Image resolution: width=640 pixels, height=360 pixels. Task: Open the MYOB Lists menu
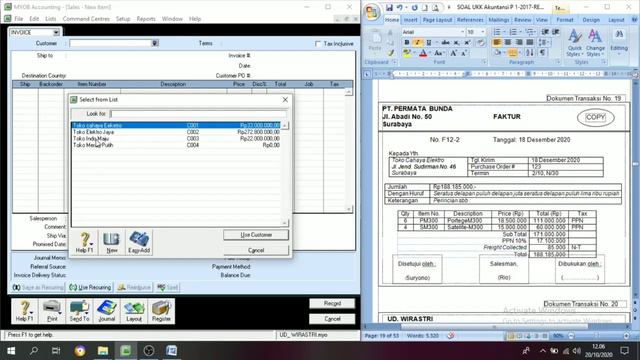[51, 19]
